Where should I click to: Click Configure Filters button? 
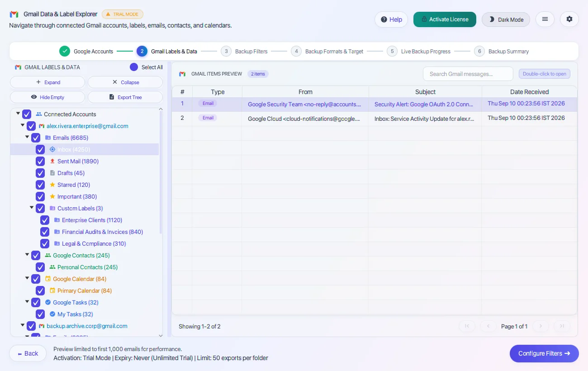coord(544,353)
